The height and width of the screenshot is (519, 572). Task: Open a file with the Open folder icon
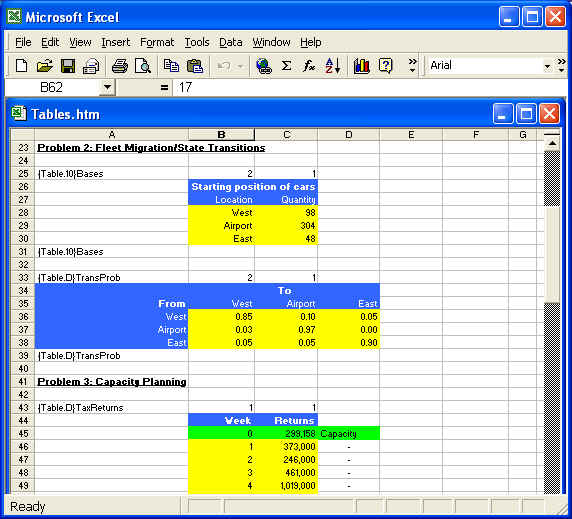(45, 66)
